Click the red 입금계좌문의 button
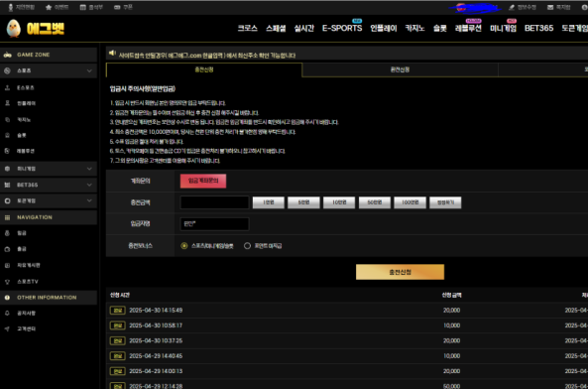Screen dimensions: 588x389 pyautogui.click(x=203, y=181)
